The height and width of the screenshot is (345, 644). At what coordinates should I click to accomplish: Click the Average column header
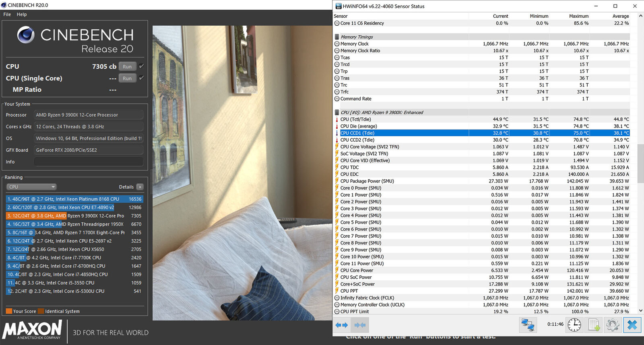pyautogui.click(x=620, y=16)
